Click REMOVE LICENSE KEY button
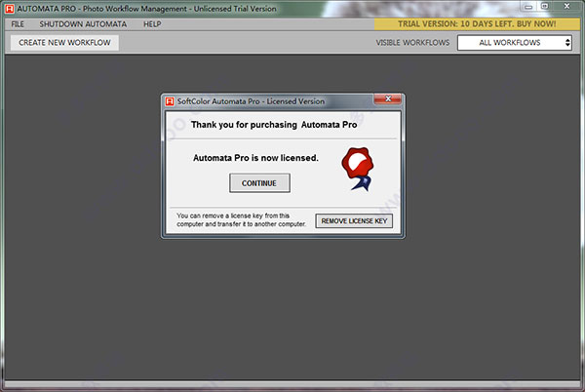This screenshot has width=585, height=392. pos(354,220)
